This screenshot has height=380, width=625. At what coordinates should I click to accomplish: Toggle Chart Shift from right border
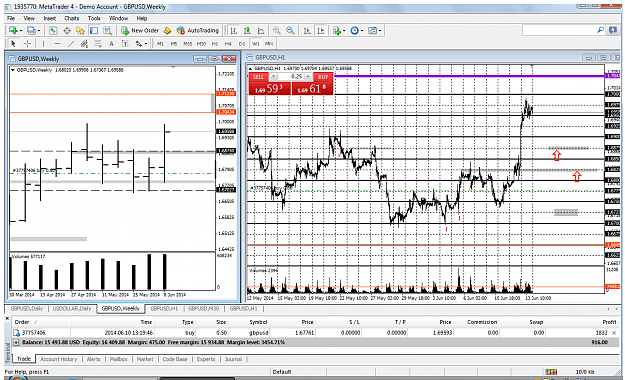(x=320, y=31)
